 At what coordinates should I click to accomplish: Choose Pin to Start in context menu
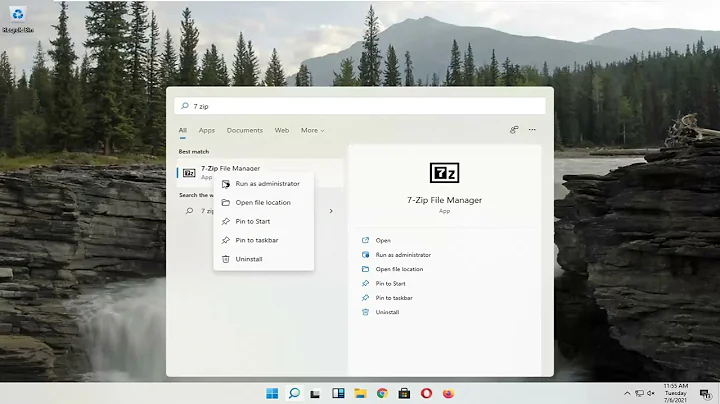pos(264,221)
